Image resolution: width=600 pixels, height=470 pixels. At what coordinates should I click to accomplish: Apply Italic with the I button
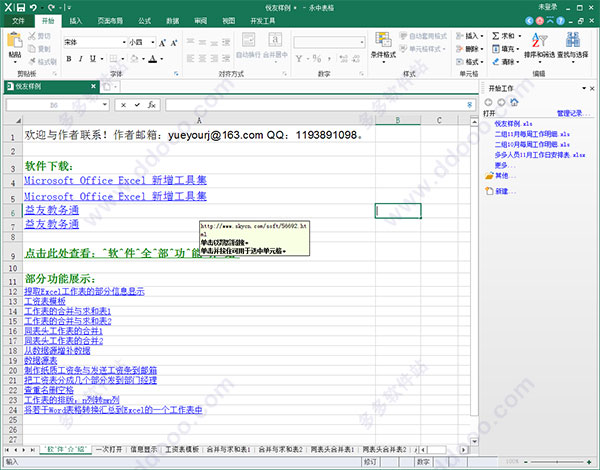tap(80, 59)
